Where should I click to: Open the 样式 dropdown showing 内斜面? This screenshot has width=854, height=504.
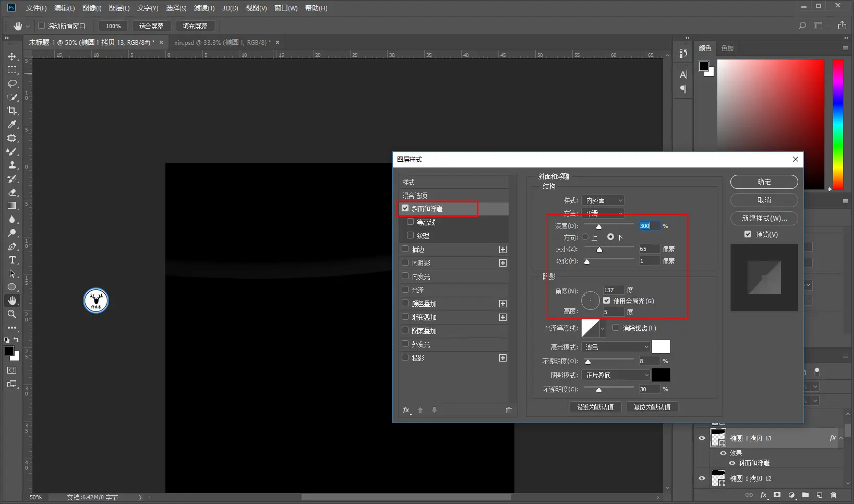coord(603,200)
